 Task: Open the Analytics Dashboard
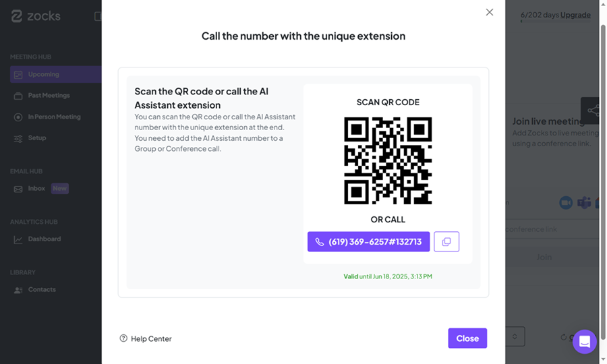[x=45, y=239]
